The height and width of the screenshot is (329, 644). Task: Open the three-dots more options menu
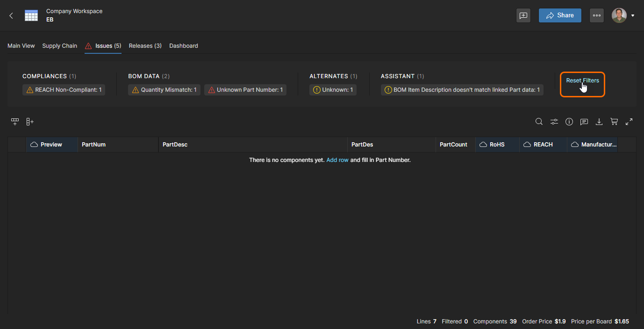(x=597, y=15)
